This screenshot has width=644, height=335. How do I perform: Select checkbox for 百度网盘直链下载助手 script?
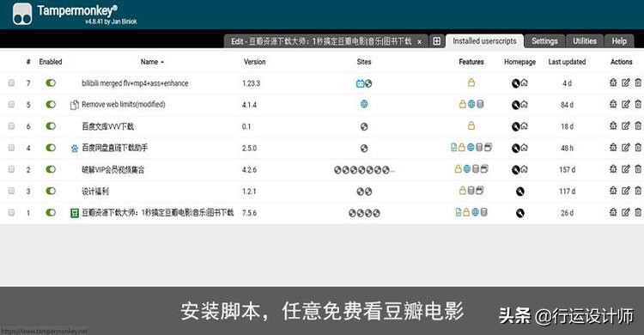click(x=11, y=148)
